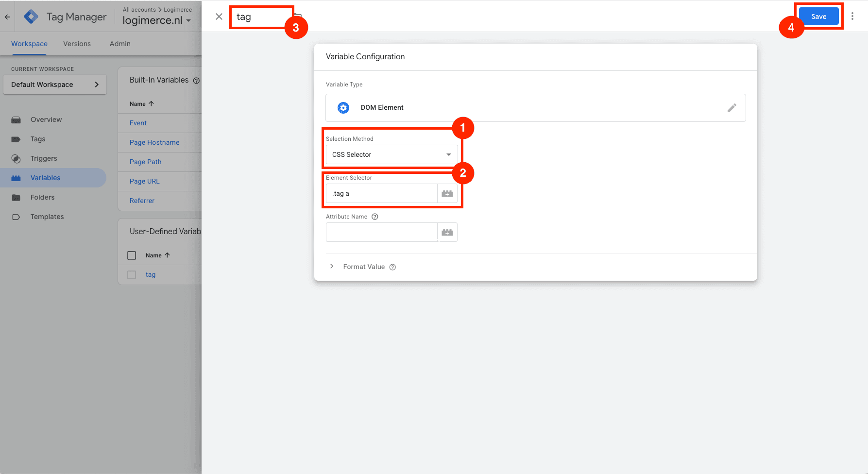Click the variable picker icon for Element Selector
Screen dimensions: 868x474
[x=447, y=193]
